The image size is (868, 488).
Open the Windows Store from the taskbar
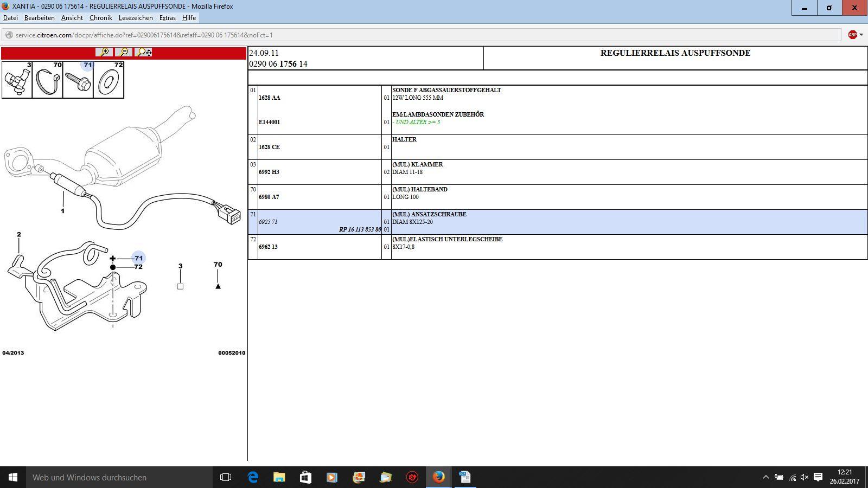[305, 477]
